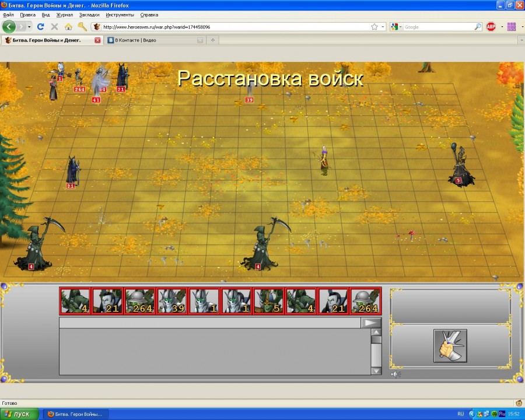
Task: Click the пуск Start button
Action: point(19,414)
